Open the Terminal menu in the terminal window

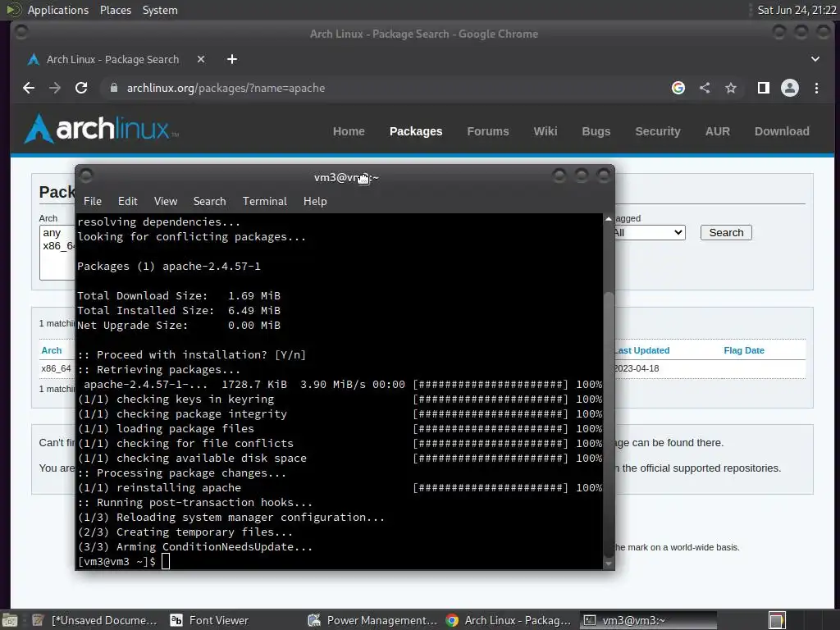click(265, 201)
